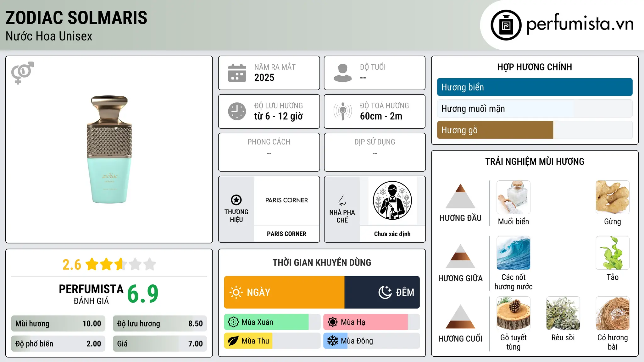This screenshot has width=644, height=362.
Task: Click the star rating icons
Action: click(121, 264)
